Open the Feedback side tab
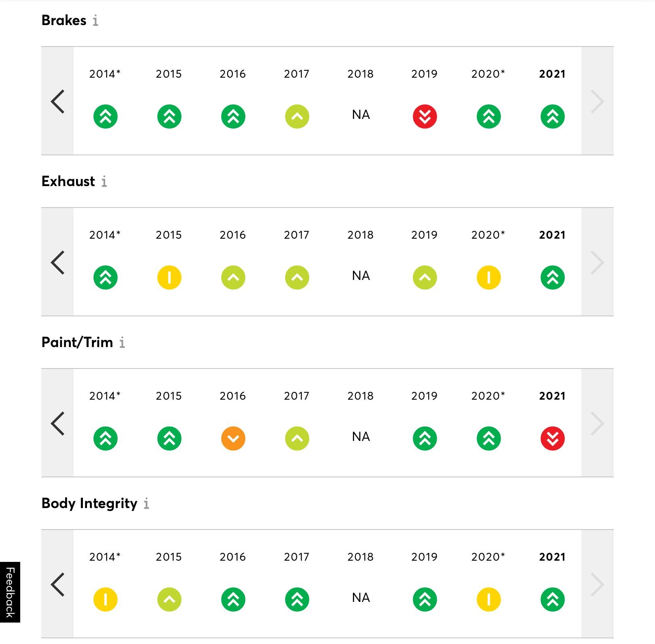The height and width of the screenshot is (644, 655). coord(10,592)
